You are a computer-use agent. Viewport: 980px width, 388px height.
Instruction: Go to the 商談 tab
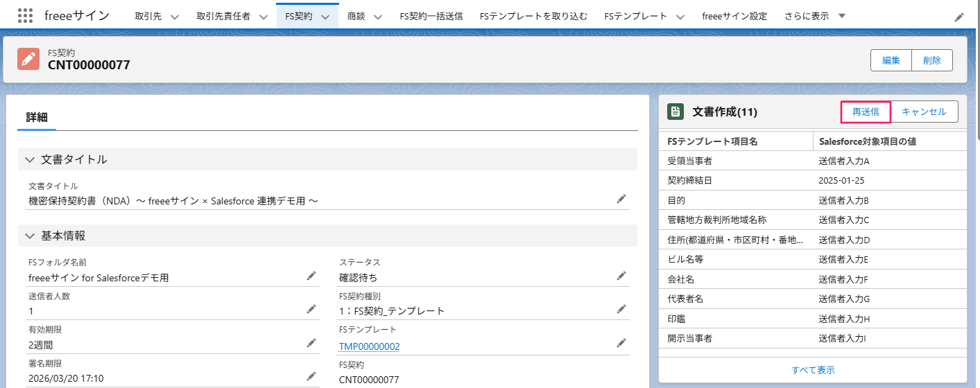[356, 16]
